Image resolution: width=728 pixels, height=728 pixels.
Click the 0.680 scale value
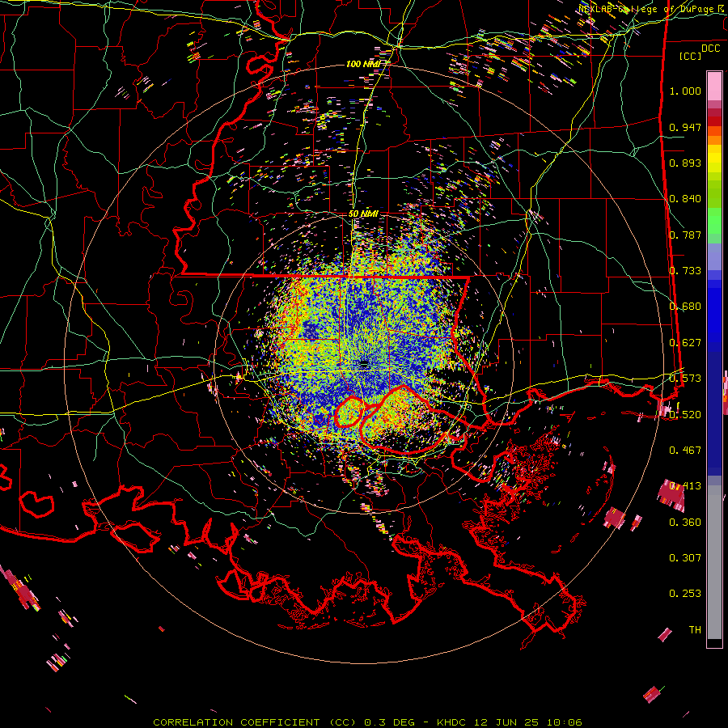point(685,307)
